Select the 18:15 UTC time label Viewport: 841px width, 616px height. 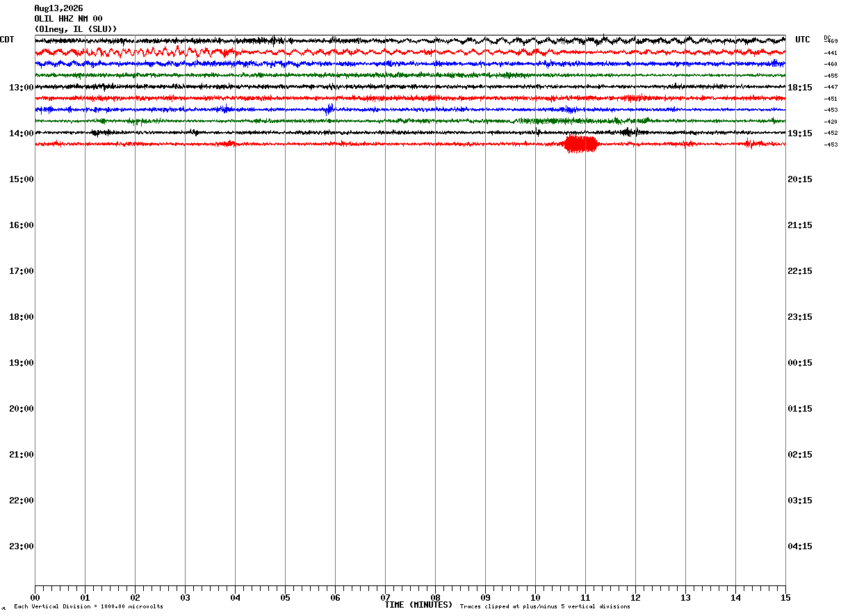pyautogui.click(x=800, y=88)
